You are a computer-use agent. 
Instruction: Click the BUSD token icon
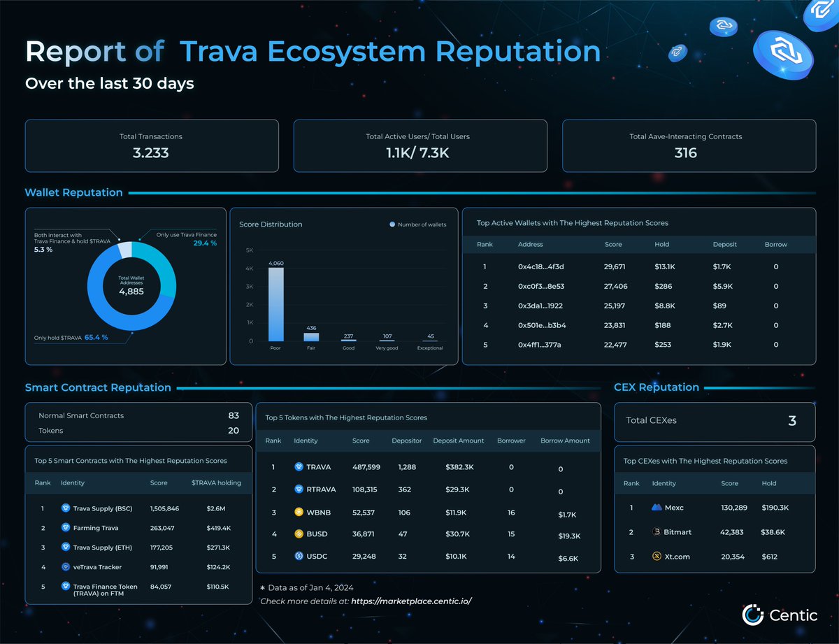299,534
